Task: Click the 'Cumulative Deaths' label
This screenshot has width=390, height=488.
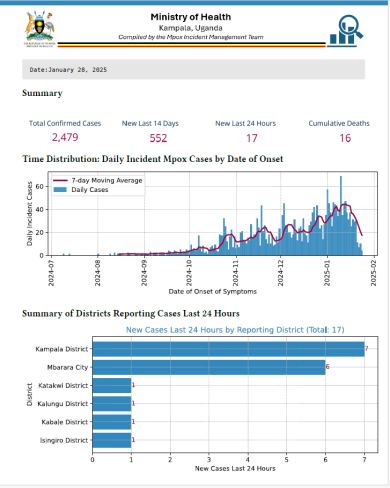Action: click(x=339, y=123)
